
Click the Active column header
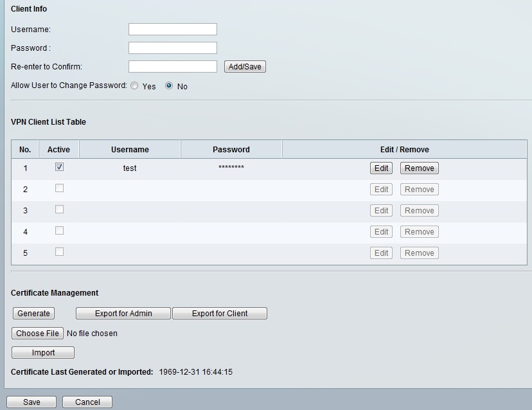click(58, 150)
